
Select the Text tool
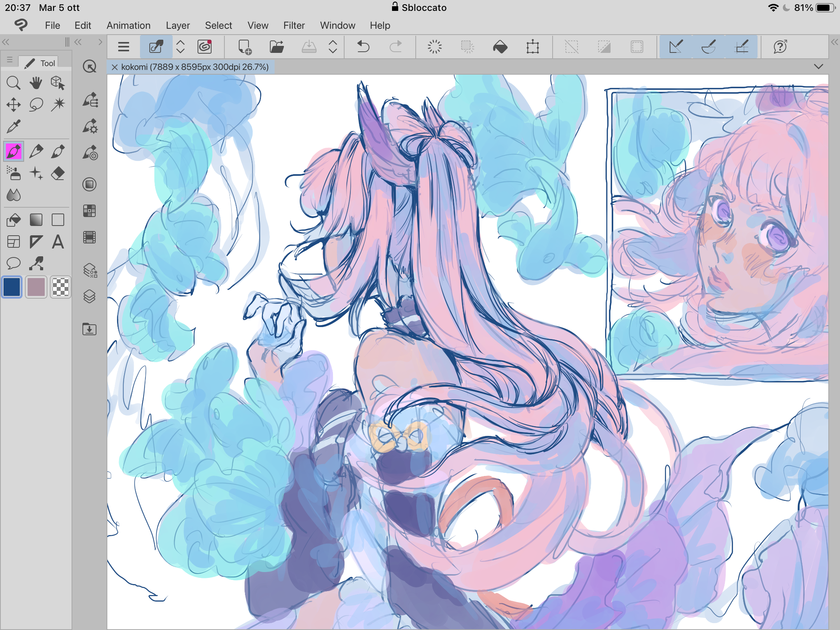(x=58, y=241)
